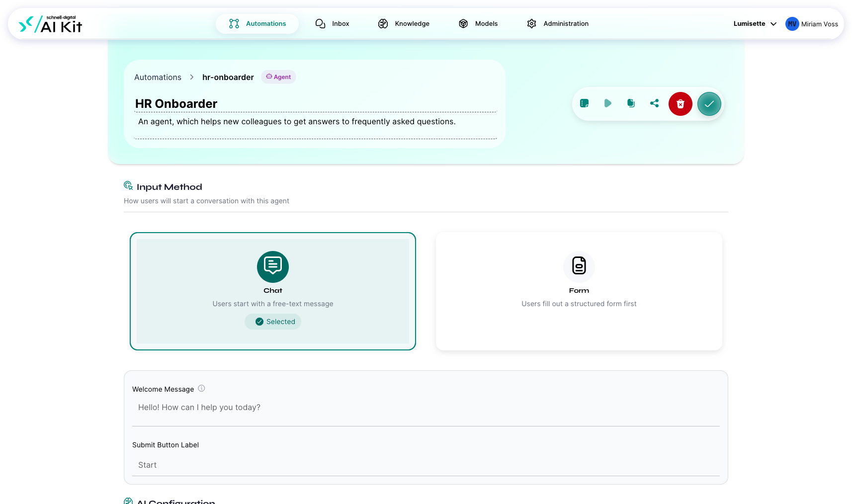Navigate to Automations breadcrumb link
This screenshot has height=504, width=852.
(158, 78)
